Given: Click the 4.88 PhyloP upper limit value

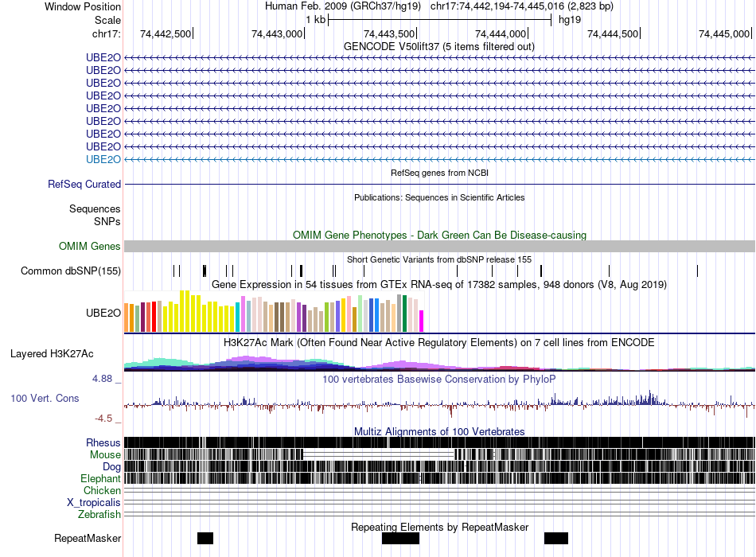Looking at the screenshot, I should (102, 379).
